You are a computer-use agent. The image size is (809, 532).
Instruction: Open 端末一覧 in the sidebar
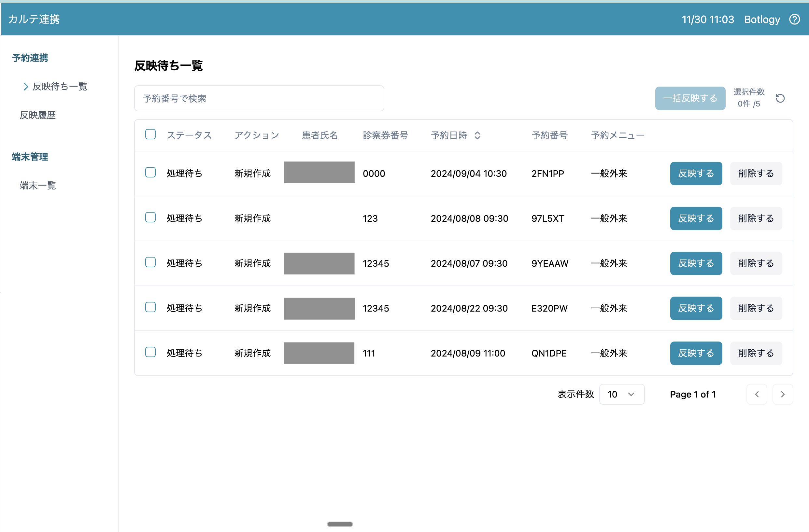click(38, 186)
